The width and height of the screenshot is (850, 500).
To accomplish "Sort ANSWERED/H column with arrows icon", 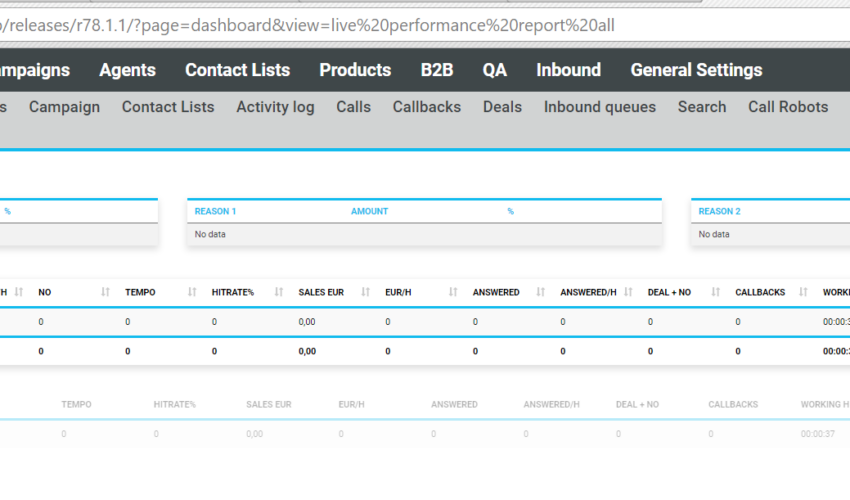I will [x=627, y=292].
